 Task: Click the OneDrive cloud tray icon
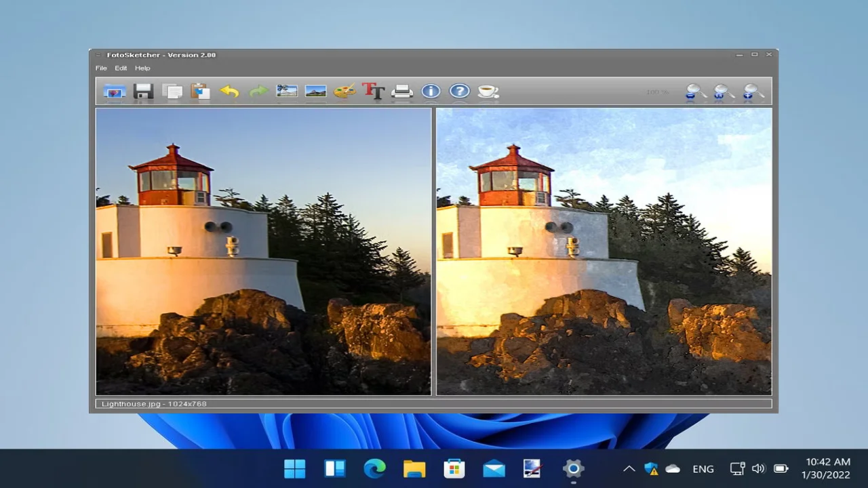tap(673, 468)
